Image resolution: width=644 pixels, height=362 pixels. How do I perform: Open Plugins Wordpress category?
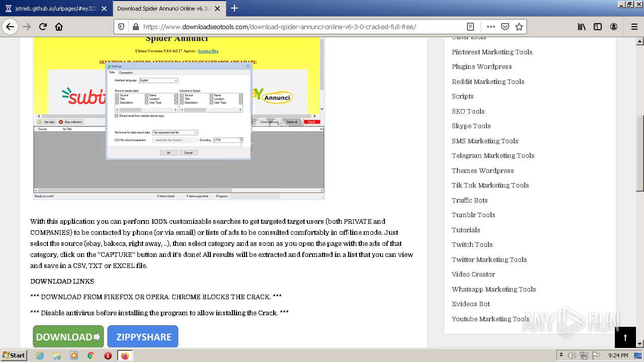pyautogui.click(x=481, y=66)
